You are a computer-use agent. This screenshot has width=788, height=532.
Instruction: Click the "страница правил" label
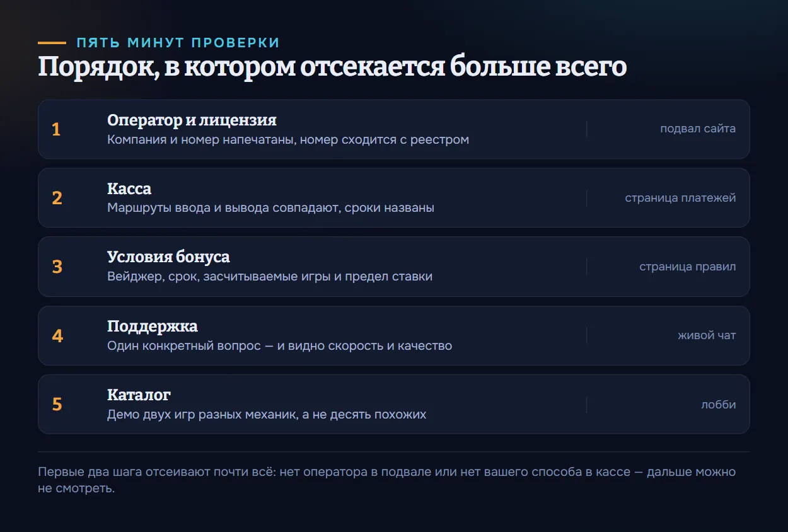coord(688,267)
